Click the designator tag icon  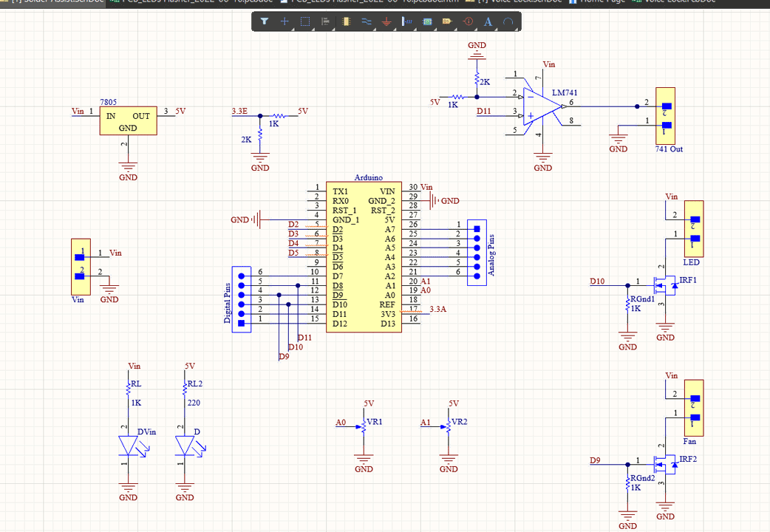click(x=447, y=22)
